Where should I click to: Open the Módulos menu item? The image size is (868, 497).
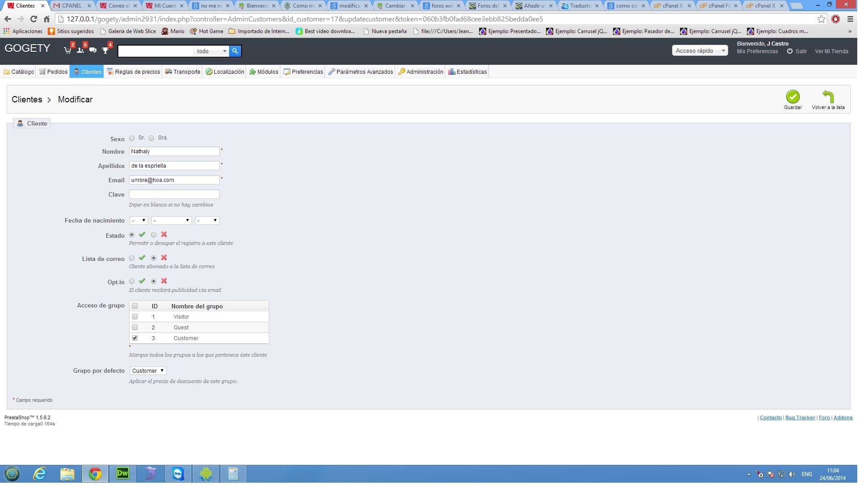[264, 72]
